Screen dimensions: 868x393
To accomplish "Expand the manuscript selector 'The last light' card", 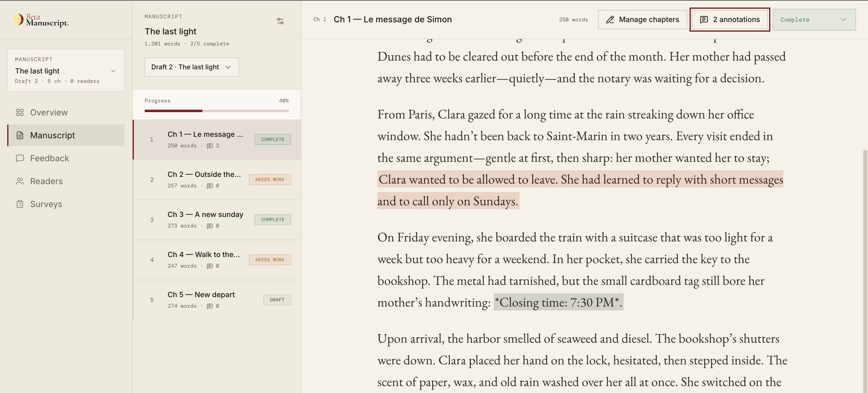I will click(66, 71).
